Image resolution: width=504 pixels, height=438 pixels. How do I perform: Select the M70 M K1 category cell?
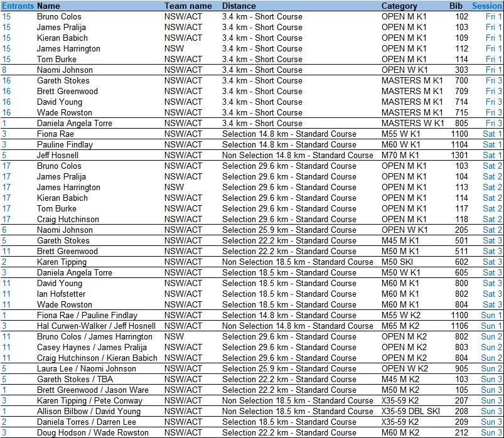pyautogui.click(x=400, y=156)
